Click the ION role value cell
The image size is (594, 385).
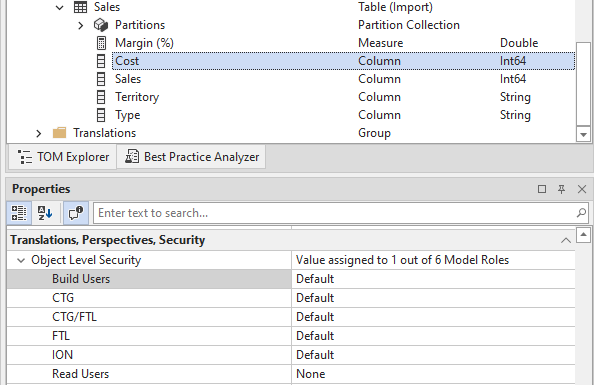tap(433, 355)
